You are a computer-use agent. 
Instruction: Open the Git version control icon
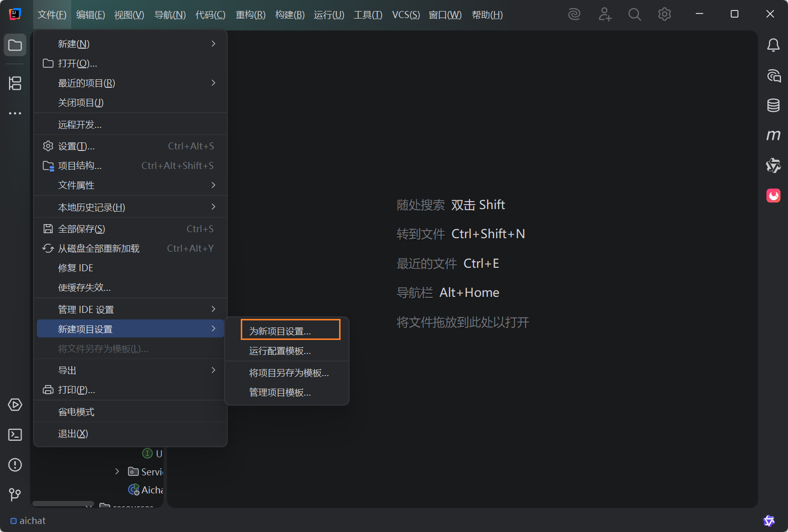[x=15, y=495]
